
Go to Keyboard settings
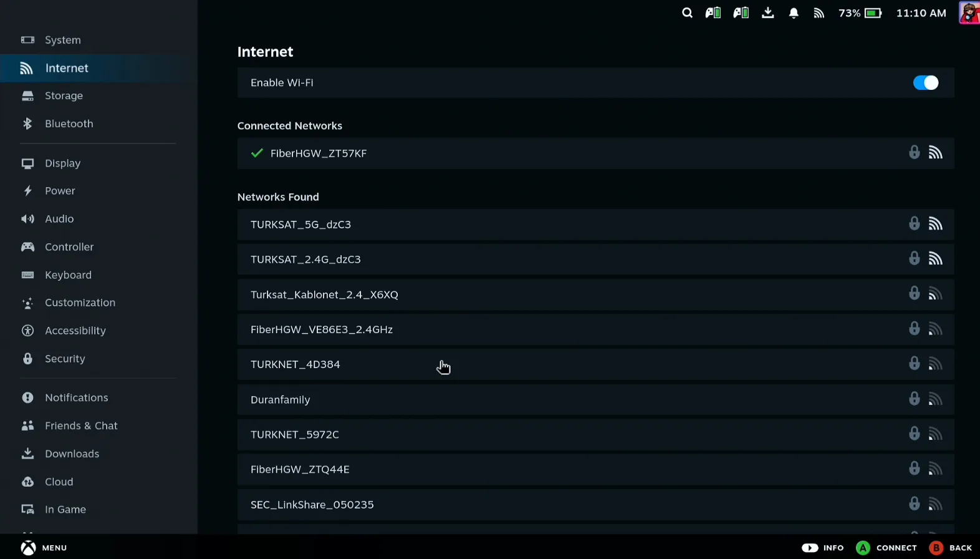[x=98, y=275]
